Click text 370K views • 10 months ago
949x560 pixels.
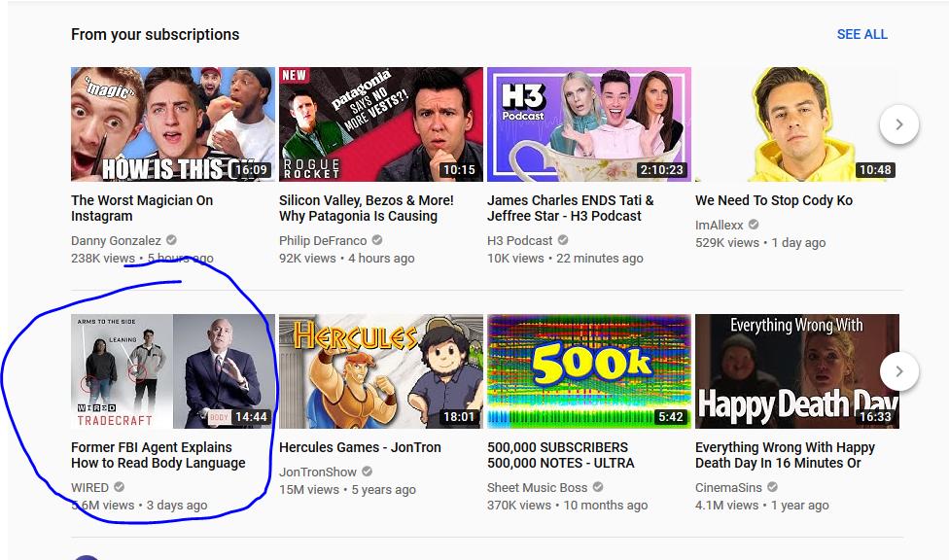tap(568, 506)
